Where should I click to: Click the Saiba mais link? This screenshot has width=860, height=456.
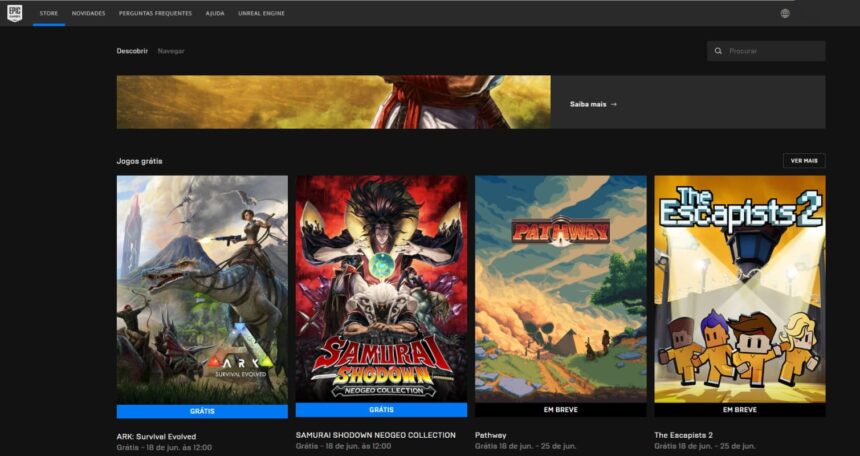(593, 104)
